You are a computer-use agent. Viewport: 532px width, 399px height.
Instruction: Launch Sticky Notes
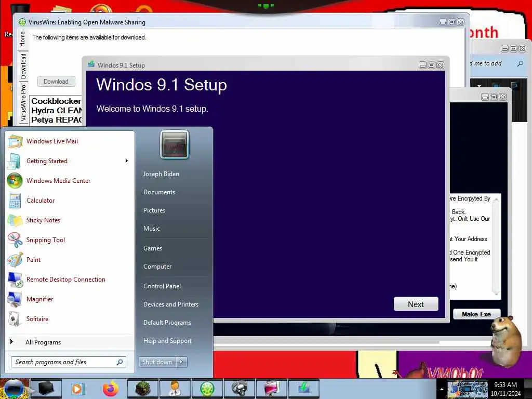pyautogui.click(x=43, y=220)
